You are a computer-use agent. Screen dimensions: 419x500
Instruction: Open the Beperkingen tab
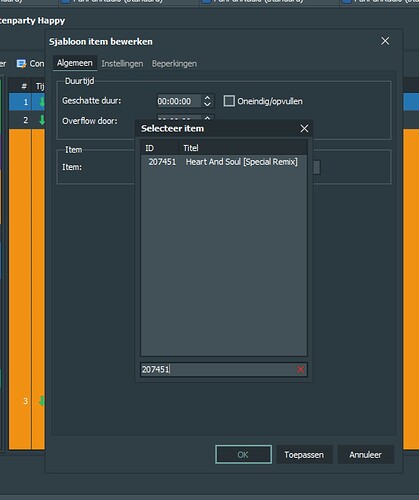point(174,64)
